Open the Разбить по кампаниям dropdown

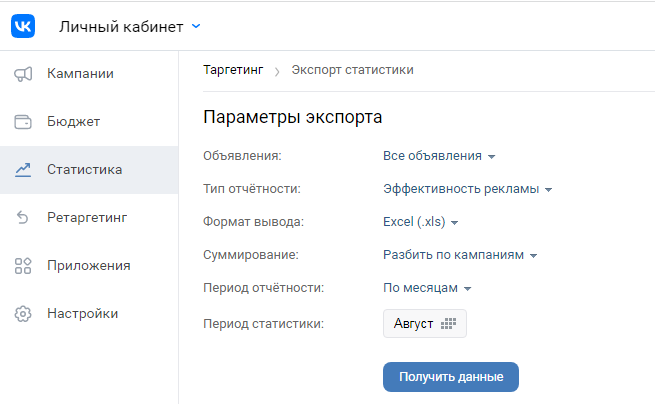[460, 255]
